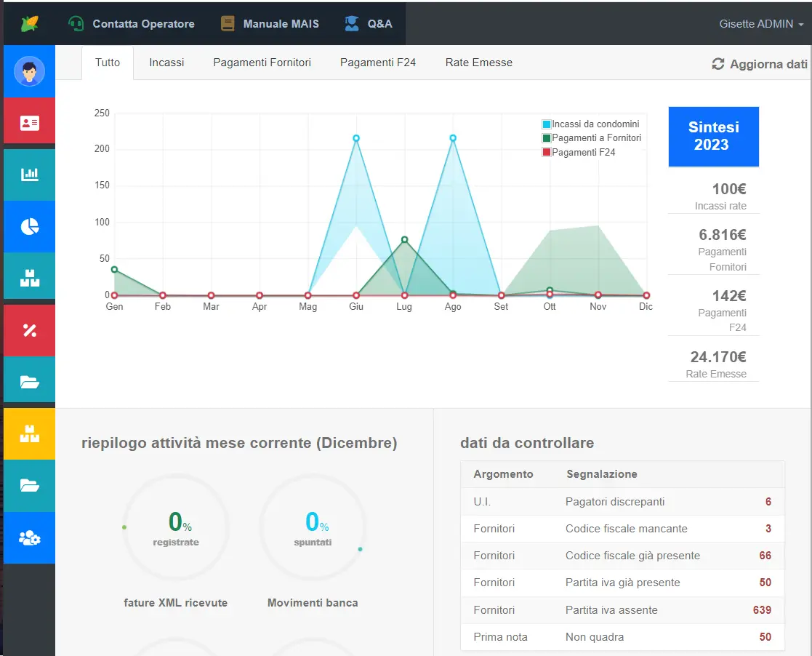Open the red percent sidebar tile

click(30, 331)
